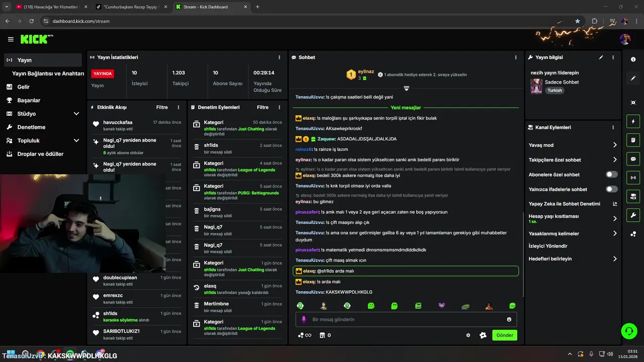Open the profile avatar menu at top right
The height and width of the screenshot is (362, 644).
tap(625, 39)
